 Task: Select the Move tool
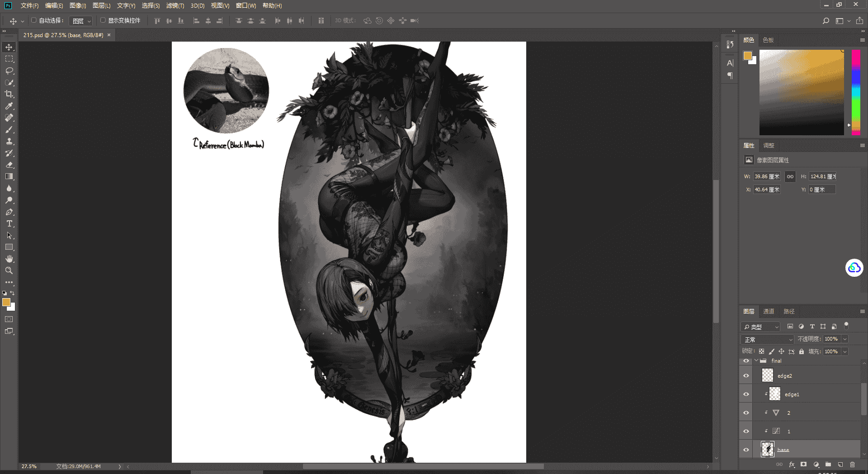(x=9, y=47)
